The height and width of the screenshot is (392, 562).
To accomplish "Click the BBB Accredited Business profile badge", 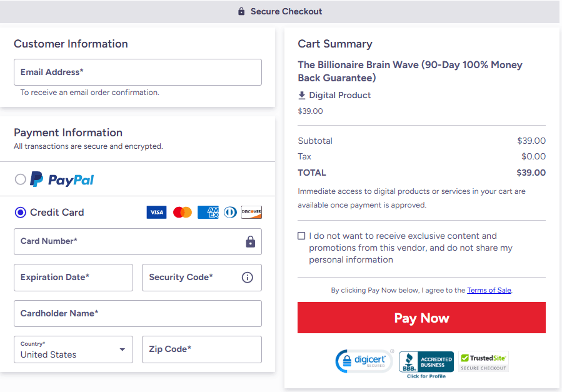I will coord(426,361).
